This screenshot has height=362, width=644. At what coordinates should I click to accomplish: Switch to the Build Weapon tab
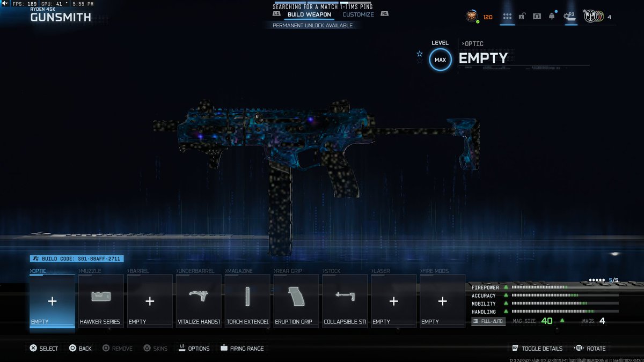309,14
